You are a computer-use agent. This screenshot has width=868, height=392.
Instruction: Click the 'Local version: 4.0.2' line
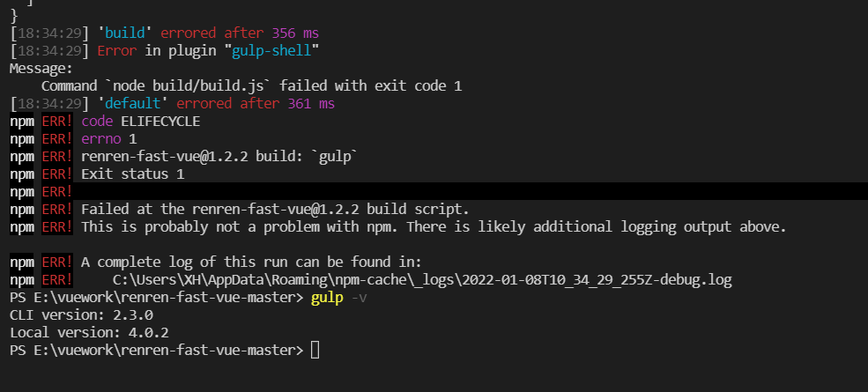pos(89,333)
